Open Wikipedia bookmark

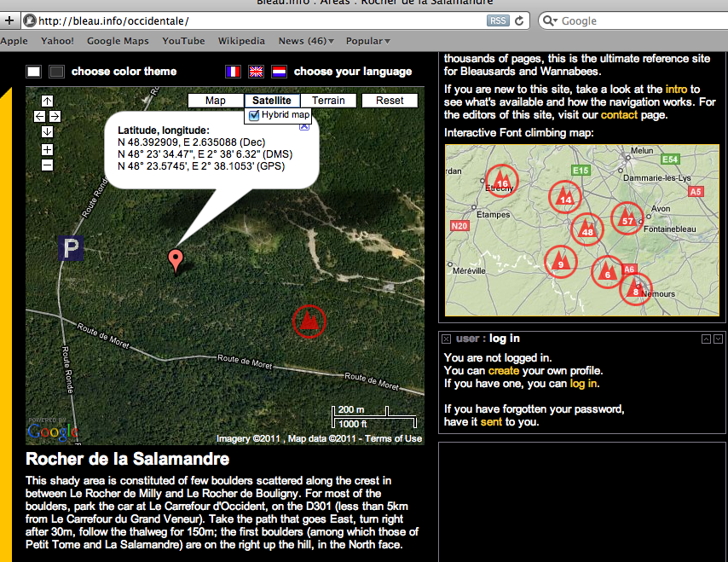(241, 41)
